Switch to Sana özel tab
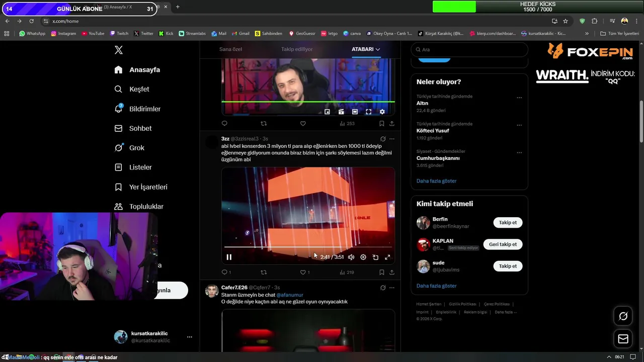The width and height of the screenshot is (644, 362). [230, 49]
